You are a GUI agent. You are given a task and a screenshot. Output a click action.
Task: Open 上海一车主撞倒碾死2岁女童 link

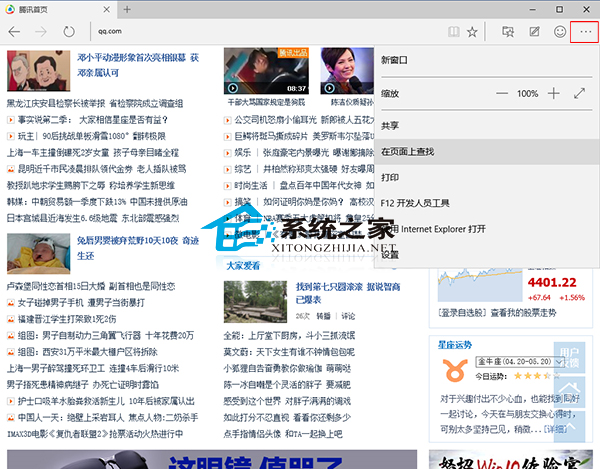point(93,153)
